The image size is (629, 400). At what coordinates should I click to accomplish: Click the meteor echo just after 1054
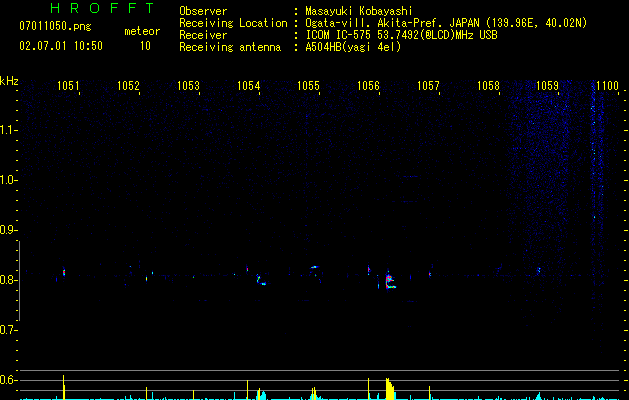pos(260,280)
